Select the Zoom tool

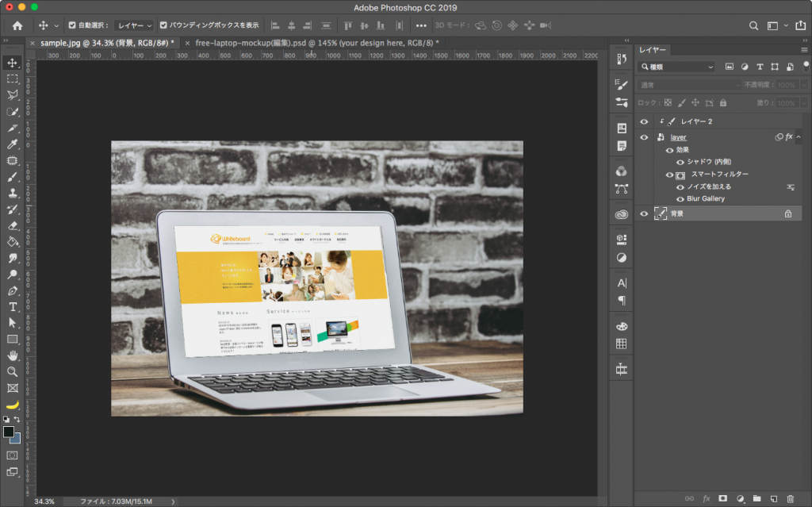pyautogui.click(x=10, y=371)
